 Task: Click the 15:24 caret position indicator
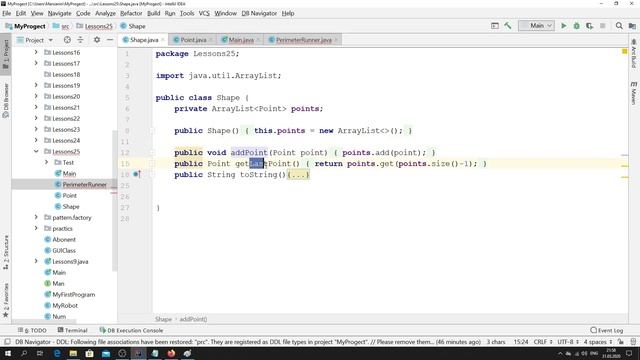pos(520,342)
